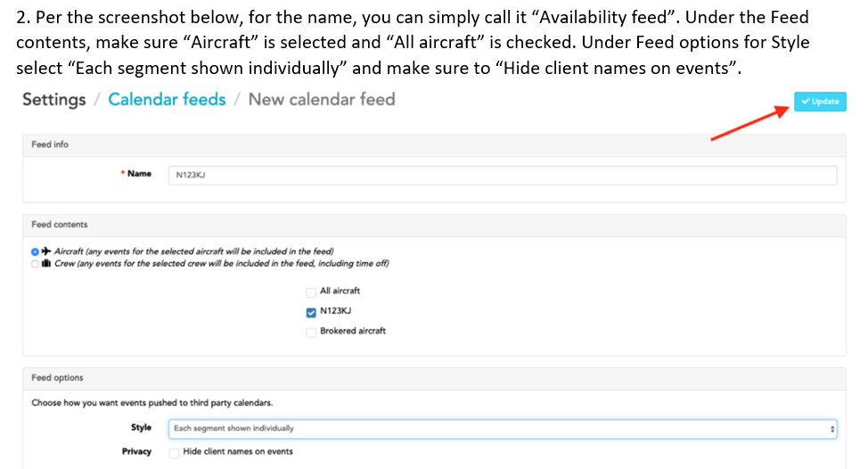Image resolution: width=868 pixels, height=469 pixels.
Task: Check the All aircraft checkbox
Action: [x=311, y=292]
